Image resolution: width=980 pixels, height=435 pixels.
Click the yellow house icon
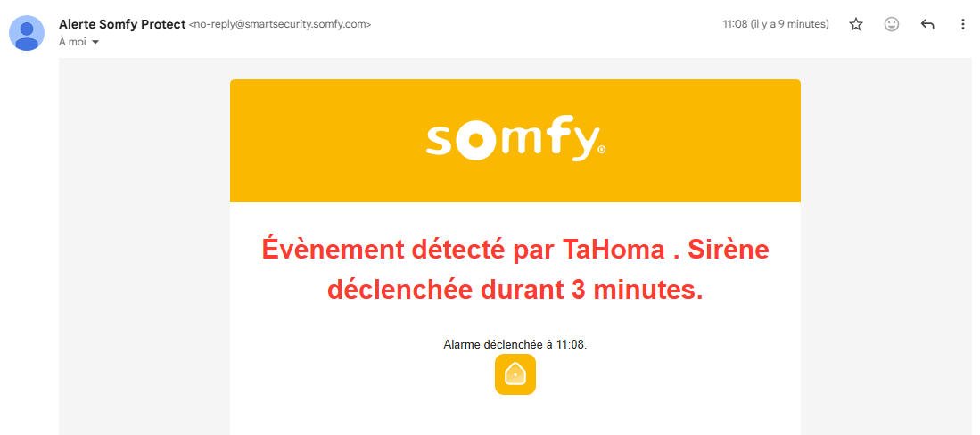click(x=515, y=374)
